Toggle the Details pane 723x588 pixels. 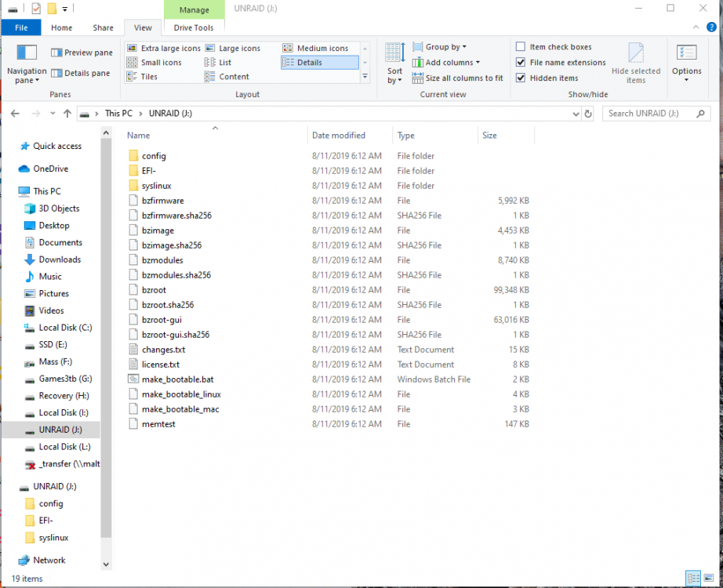pos(81,73)
